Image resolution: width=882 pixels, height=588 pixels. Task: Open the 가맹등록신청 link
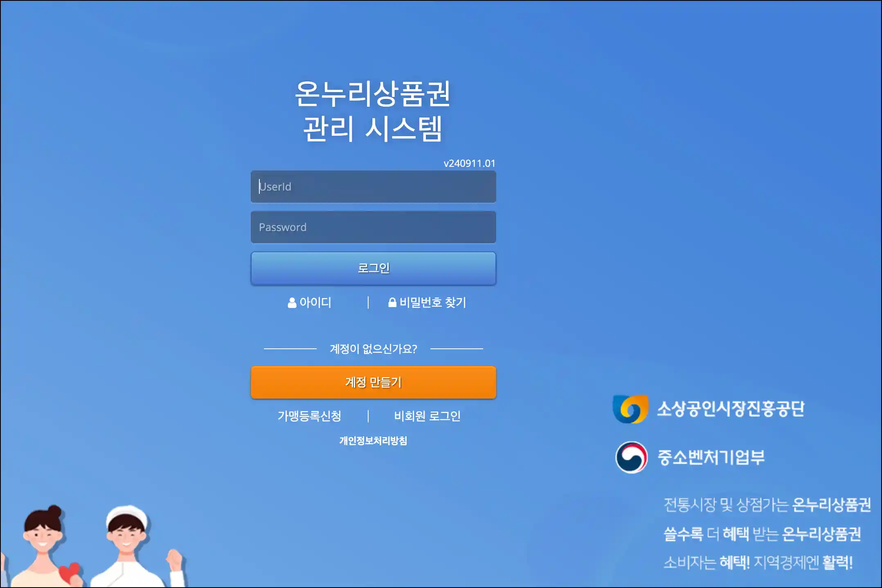pyautogui.click(x=310, y=416)
